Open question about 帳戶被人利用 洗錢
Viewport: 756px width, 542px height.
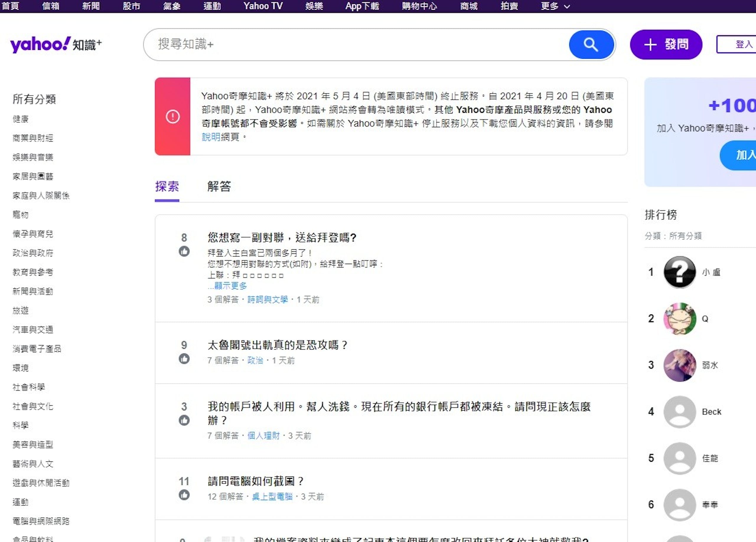coord(399,413)
